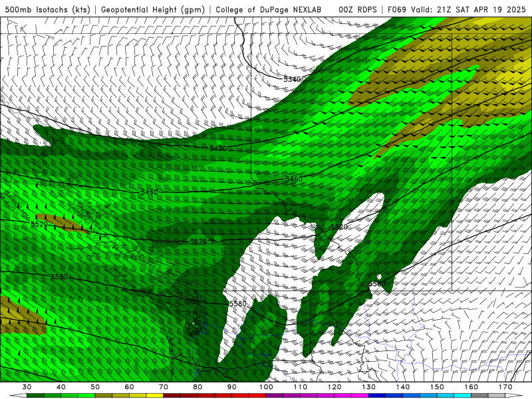Image resolution: width=532 pixels, height=399 pixels.
Task: Click the dark gray legend swatch at 160
Action: pyautogui.click(x=479, y=396)
